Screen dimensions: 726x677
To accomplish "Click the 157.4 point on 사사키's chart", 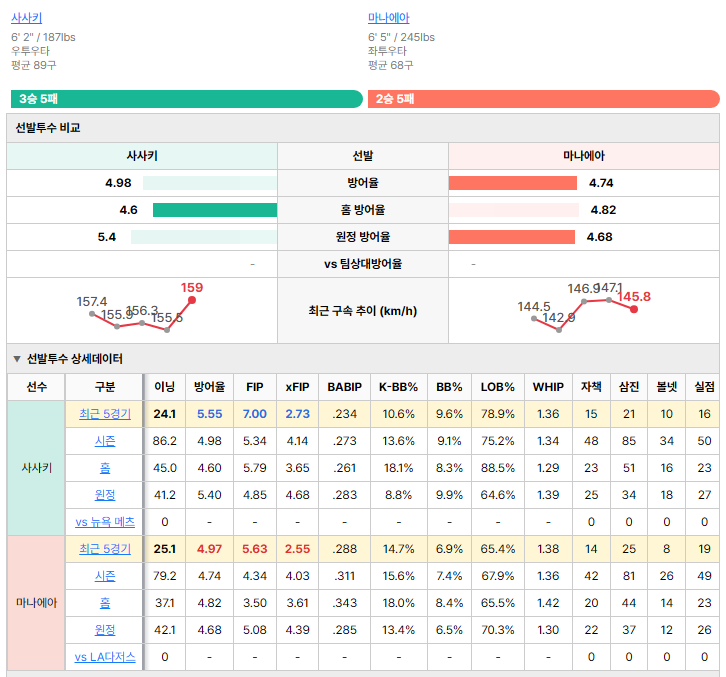I will 92,313.
